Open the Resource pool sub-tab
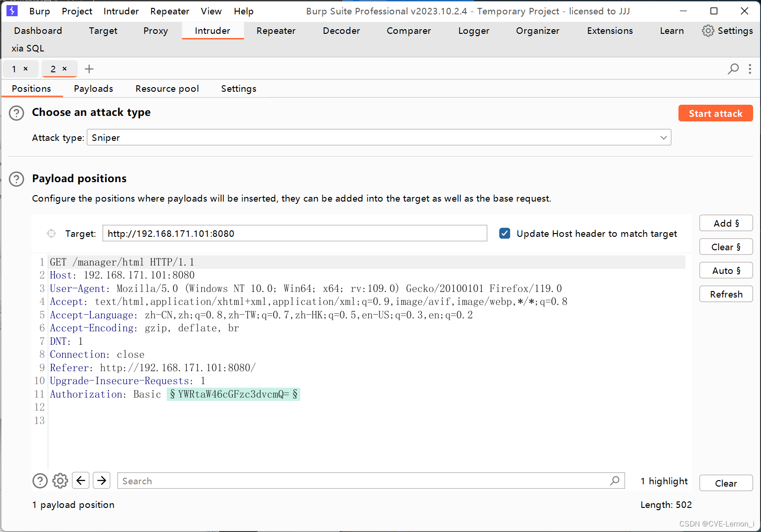 click(167, 89)
